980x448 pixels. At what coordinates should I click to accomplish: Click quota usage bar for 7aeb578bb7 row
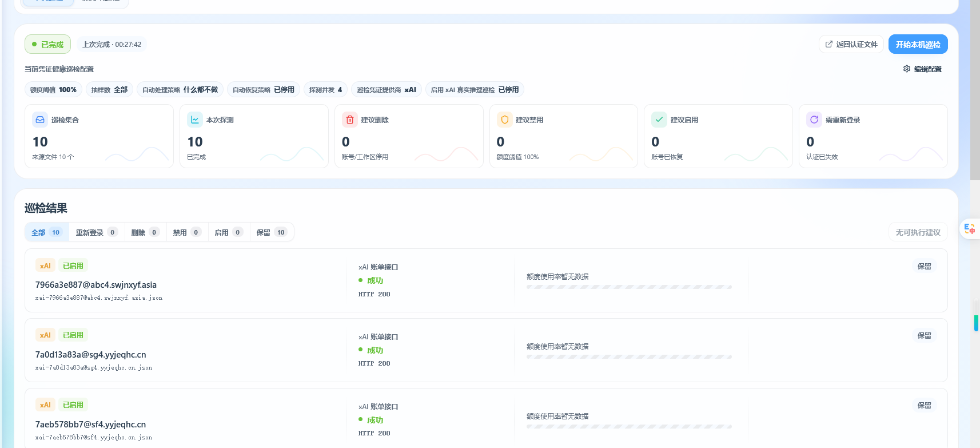tap(629, 427)
